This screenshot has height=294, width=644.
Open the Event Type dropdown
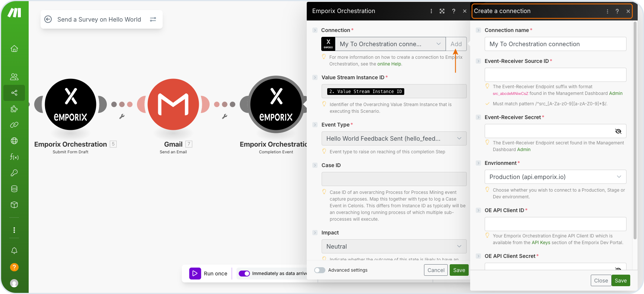394,138
